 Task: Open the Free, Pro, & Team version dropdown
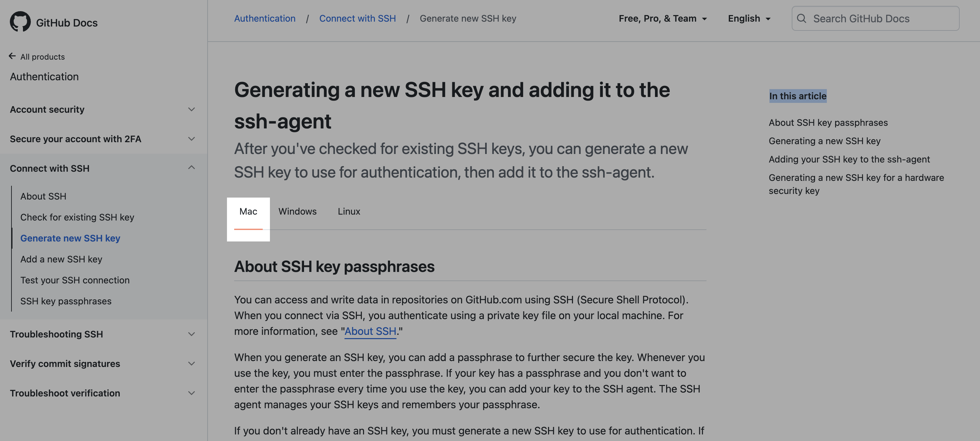662,18
